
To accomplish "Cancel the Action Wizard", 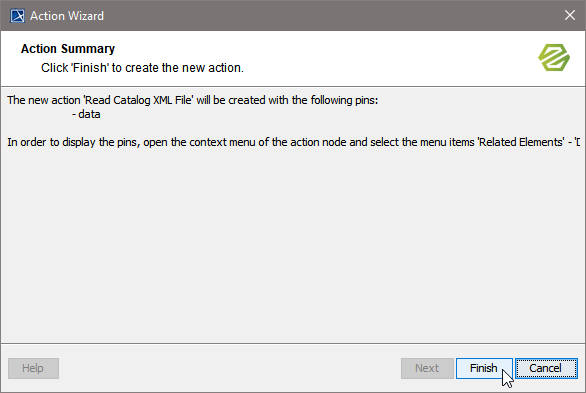I will click(546, 368).
